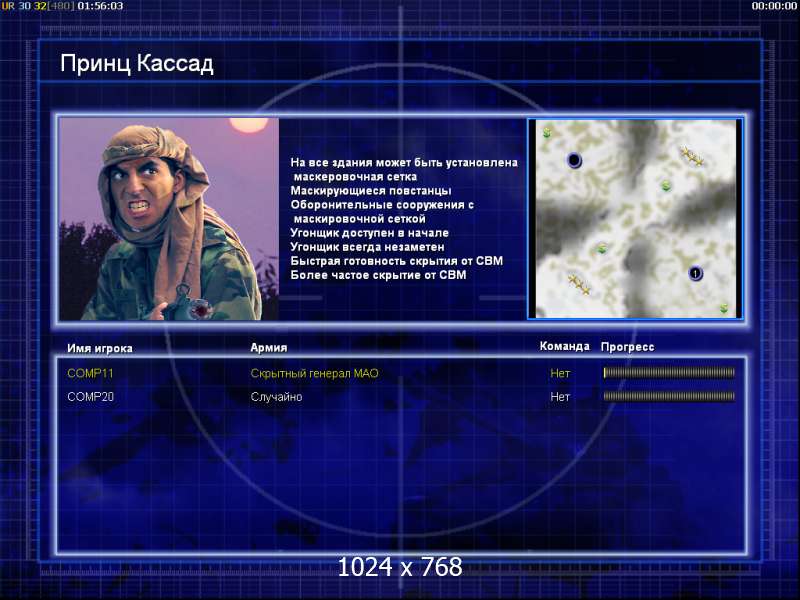The height and width of the screenshot is (600, 800).
Task: Click the green supply icon in minimap's bottom-right corner
Action: (723, 308)
